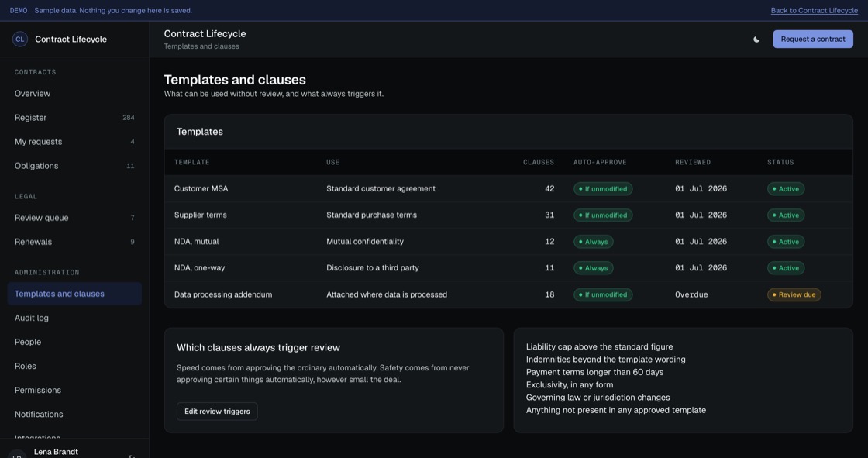Open the Audit log page

point(74,318)
